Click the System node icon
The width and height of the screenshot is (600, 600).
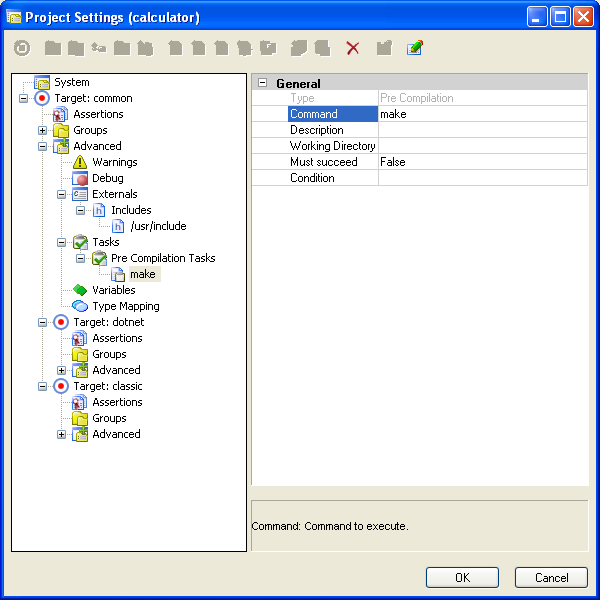[x=42, y=82]
